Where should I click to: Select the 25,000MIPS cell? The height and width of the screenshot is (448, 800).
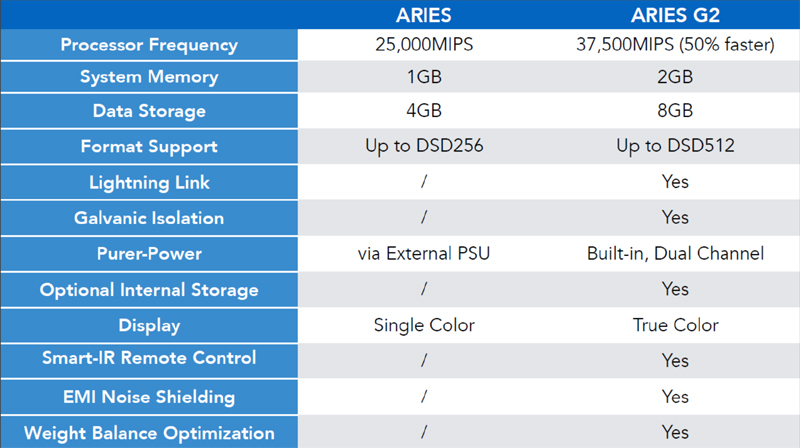(x=424, y=45)
